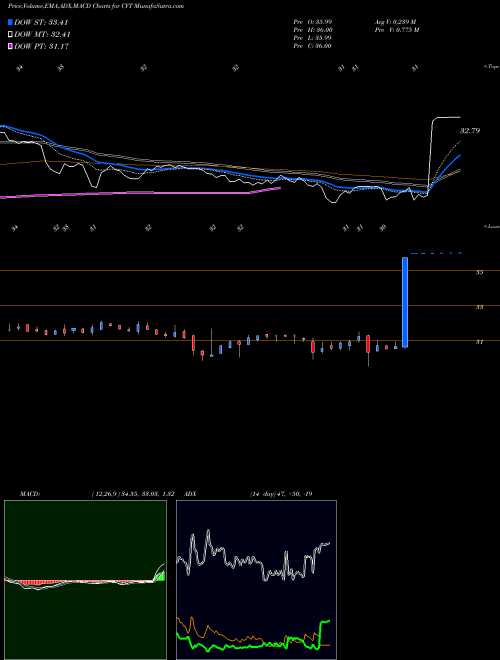Open the ADX indicator chart panel
This screenshot has height=660, width=500.
pyautogui.click(x=256, y=580)
